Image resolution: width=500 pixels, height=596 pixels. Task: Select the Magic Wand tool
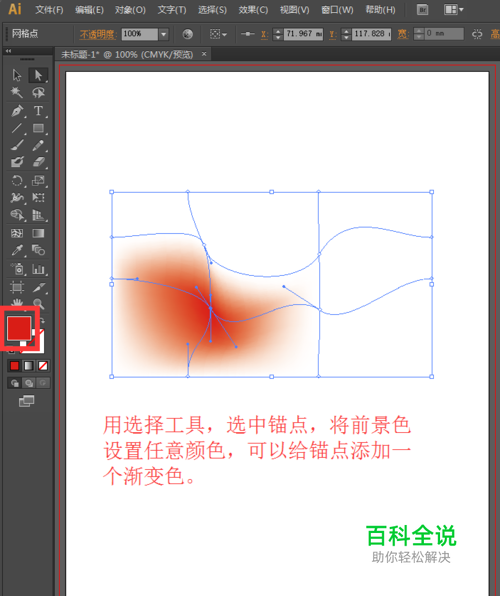(x=17, y=92)
